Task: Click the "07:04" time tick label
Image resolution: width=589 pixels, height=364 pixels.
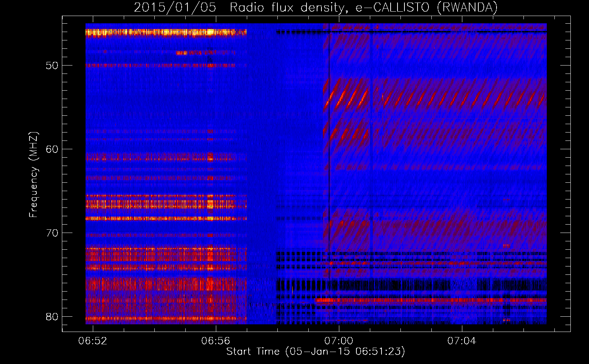Action: [462, 341]
